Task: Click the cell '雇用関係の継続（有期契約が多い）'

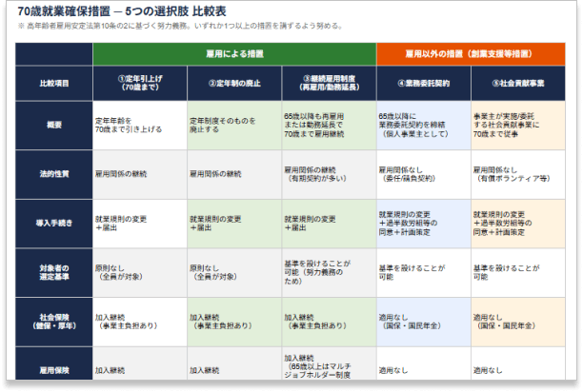Action: (x=329, y=174)
